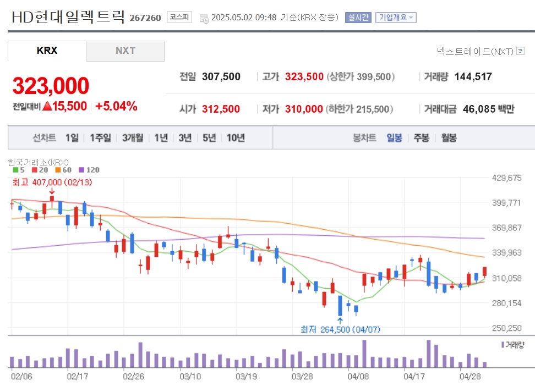The height and width of the screenshot is (392, 535).
Task: Click the 거래대금 value 46,085 백만
Action: click(489, 109)
